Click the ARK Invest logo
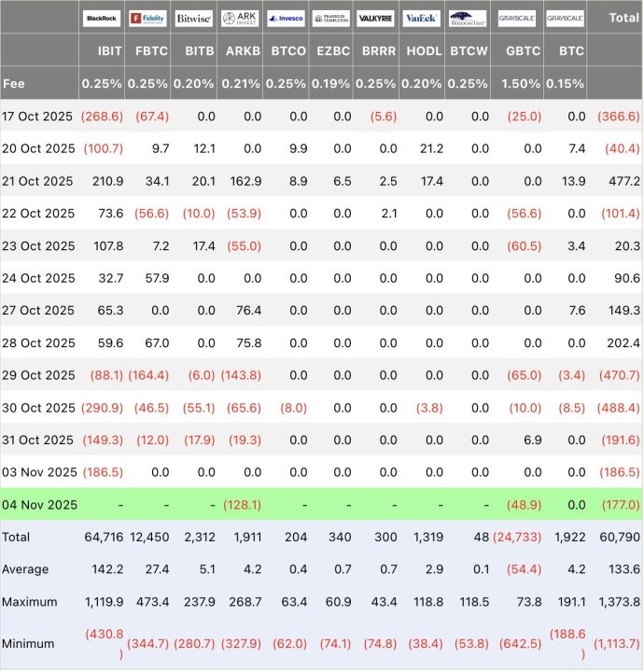Viewport: 644px width, 672px height. coord(239,18)
